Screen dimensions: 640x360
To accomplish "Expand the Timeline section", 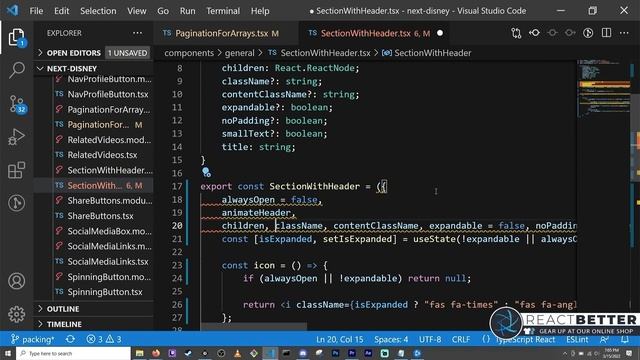I will click(93, 324).
